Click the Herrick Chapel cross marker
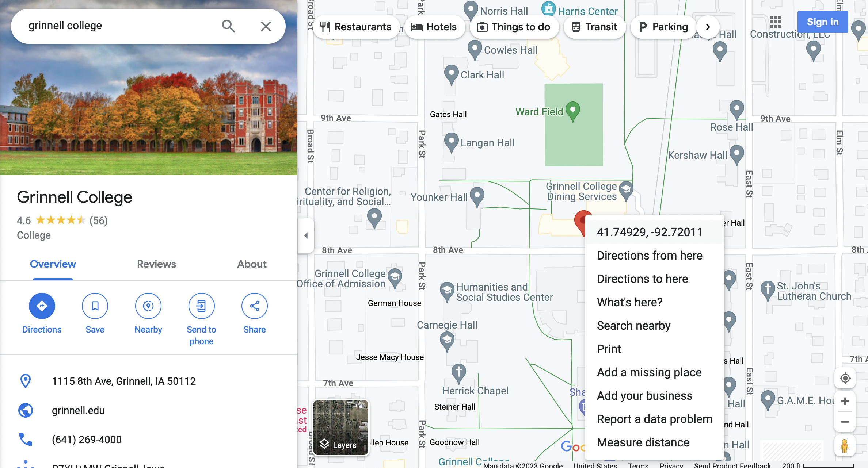The width and height of the screenshot is (868, 468). point(458,373)
